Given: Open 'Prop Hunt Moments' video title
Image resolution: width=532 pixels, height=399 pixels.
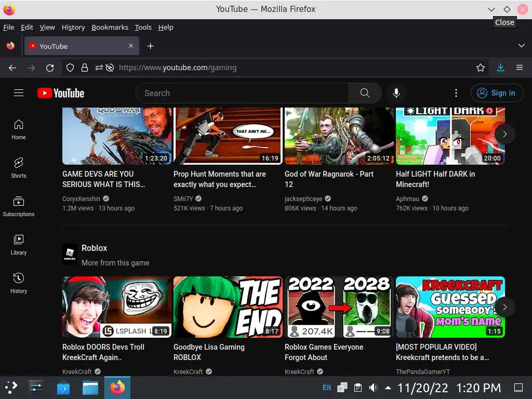Looking at the screenshot, I should 220,179.
